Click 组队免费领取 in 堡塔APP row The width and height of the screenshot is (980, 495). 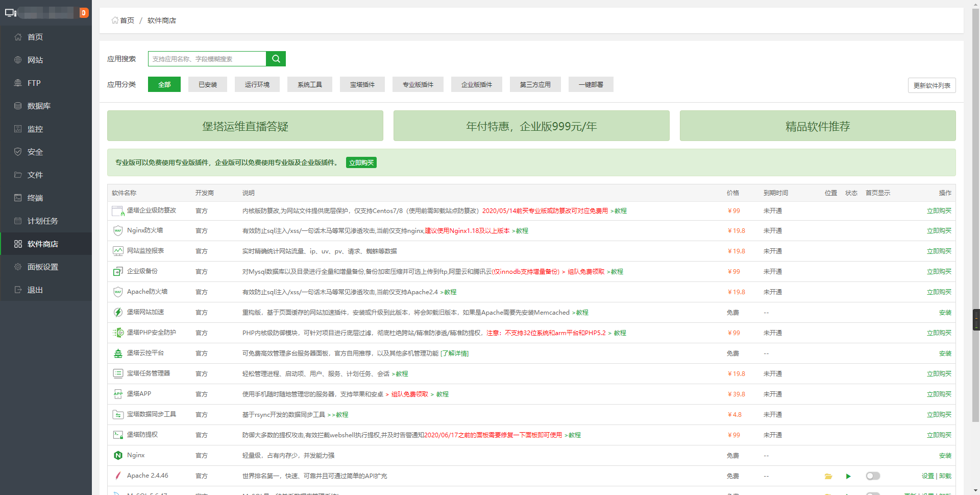tap(410, 394)
